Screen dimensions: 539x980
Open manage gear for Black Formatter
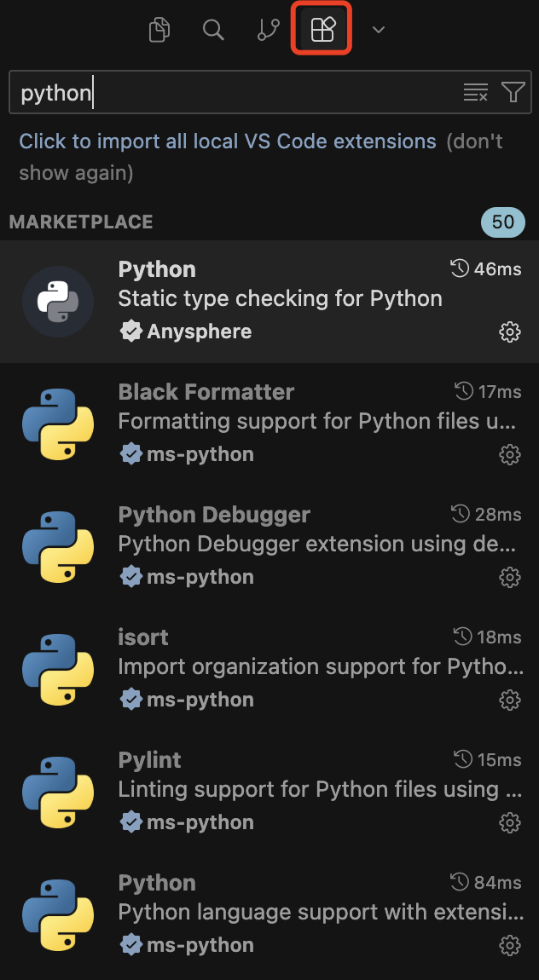[510, 454]
